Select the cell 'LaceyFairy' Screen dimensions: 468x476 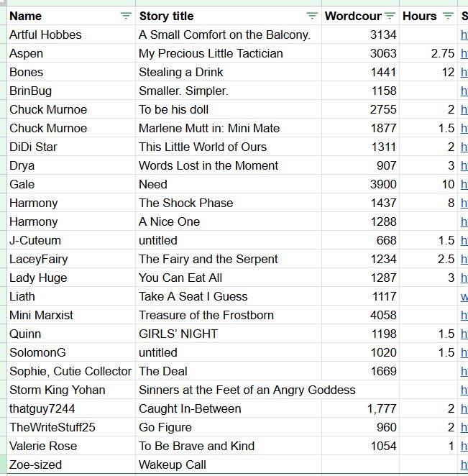point(71,259)
